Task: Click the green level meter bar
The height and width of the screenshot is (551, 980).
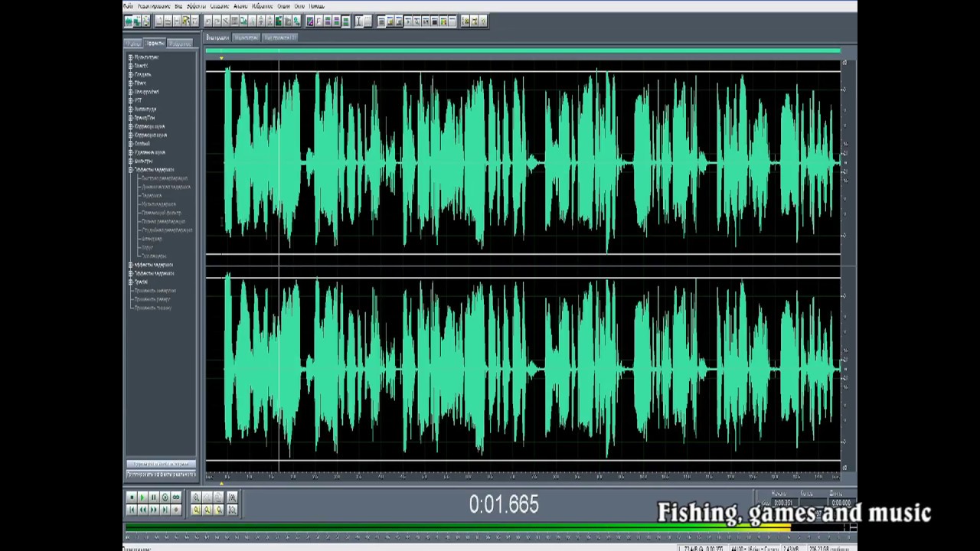Action: (458, 528)
